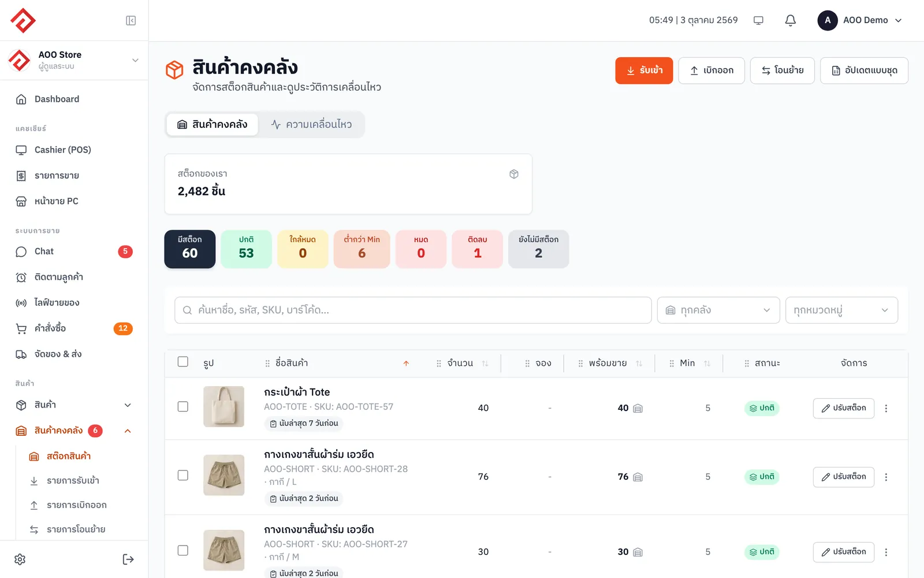Click the logout icon at sidebar bottom
The height and width of the screenshot is (578, 924).
click(x=128, y=560)
